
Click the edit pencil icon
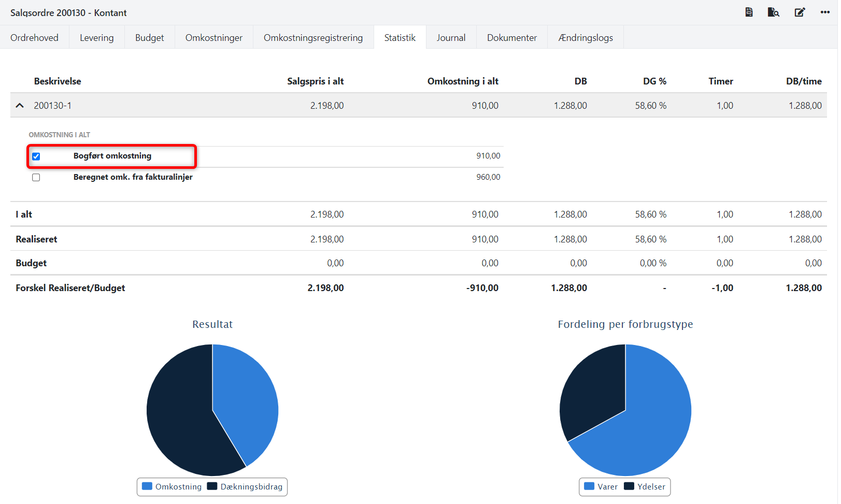tap(800, 12)
